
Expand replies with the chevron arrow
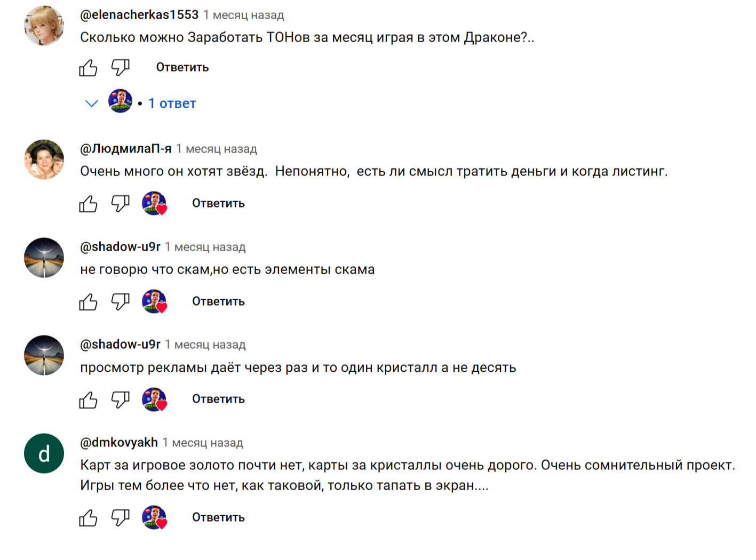click(x=92, y=103)
